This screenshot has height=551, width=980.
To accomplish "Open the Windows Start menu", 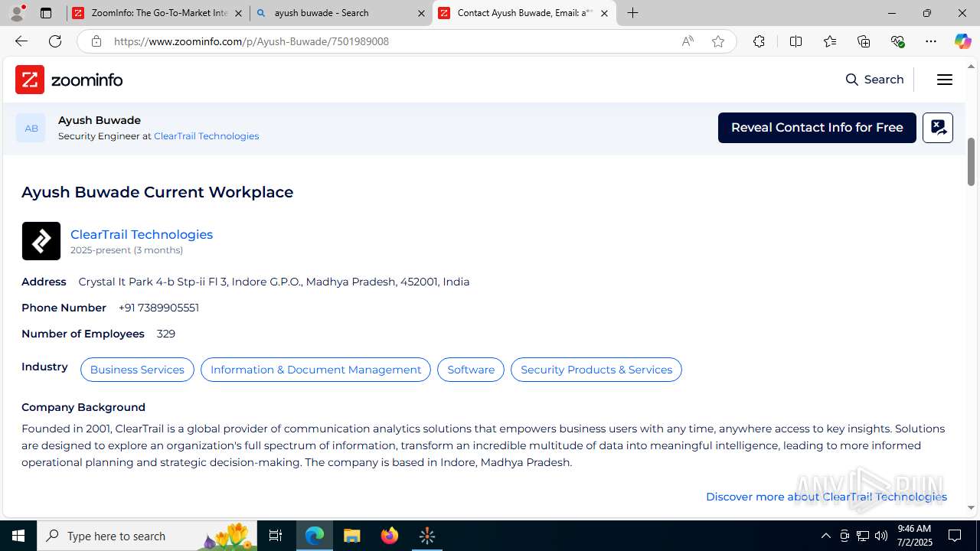I will click(18, 536).
